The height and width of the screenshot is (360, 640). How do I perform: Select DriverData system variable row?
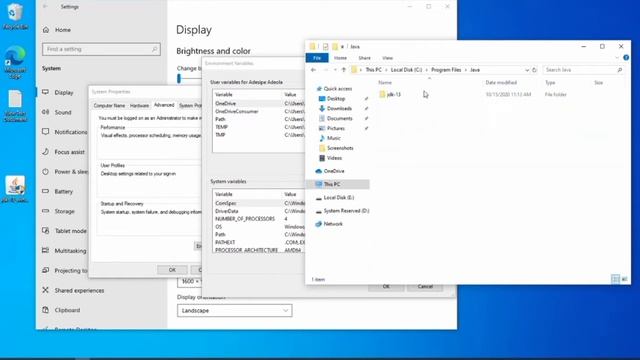(x=259, y=211)
